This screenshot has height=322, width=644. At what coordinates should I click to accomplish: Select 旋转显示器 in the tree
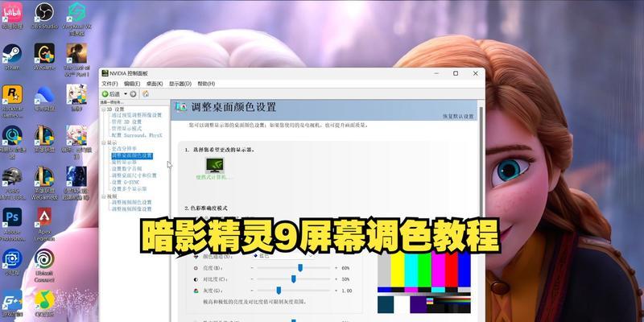[125, 163]
